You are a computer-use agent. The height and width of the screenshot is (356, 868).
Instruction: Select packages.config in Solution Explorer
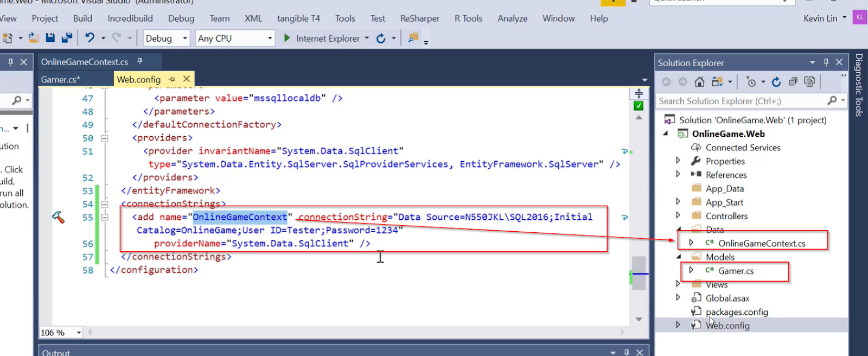tap(737, 311)
